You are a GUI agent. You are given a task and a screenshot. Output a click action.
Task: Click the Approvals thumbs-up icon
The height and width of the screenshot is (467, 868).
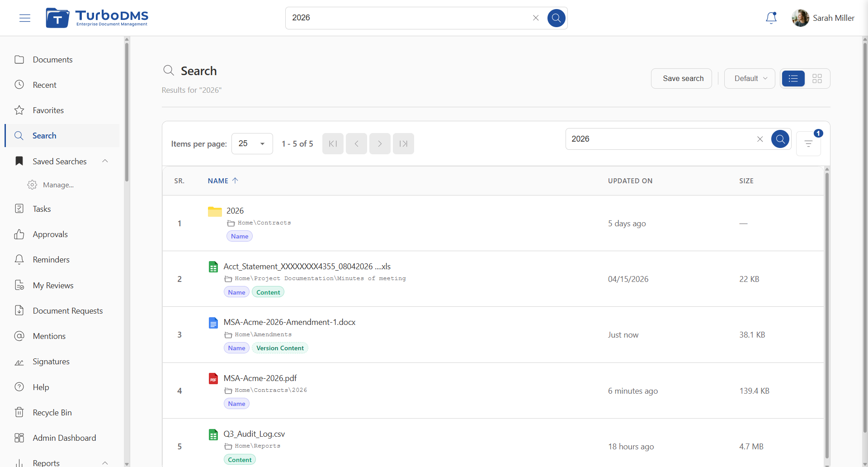coord(19,234)
